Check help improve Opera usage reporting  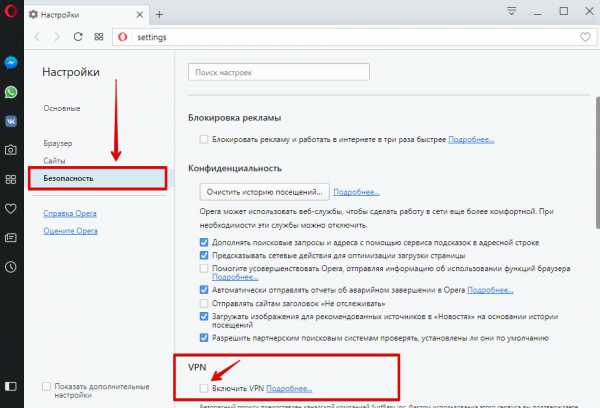pos(204,268)
